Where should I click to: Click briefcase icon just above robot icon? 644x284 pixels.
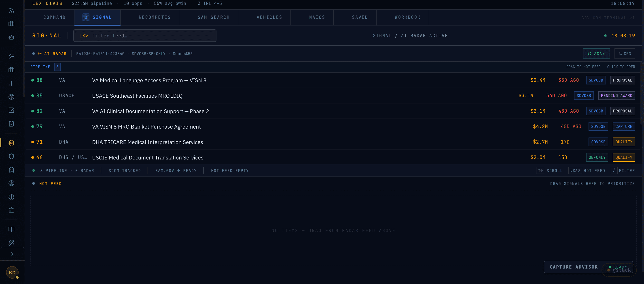coord(11,24)
